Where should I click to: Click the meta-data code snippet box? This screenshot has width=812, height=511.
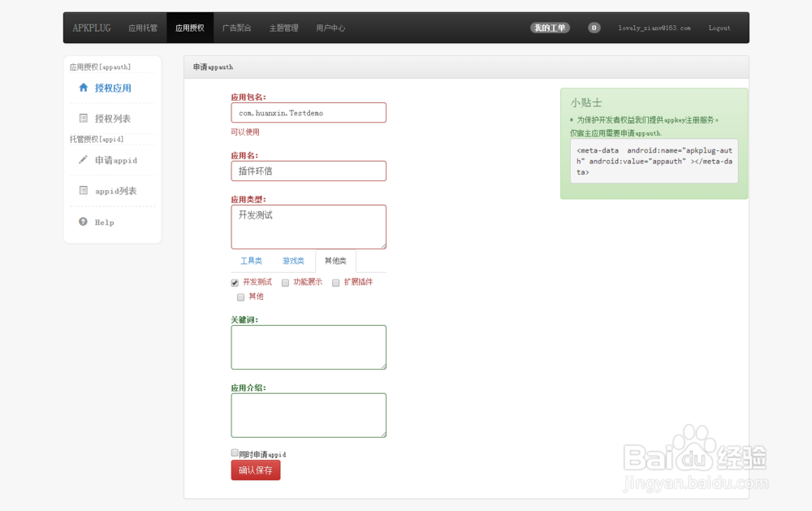[x=654, y=161]
